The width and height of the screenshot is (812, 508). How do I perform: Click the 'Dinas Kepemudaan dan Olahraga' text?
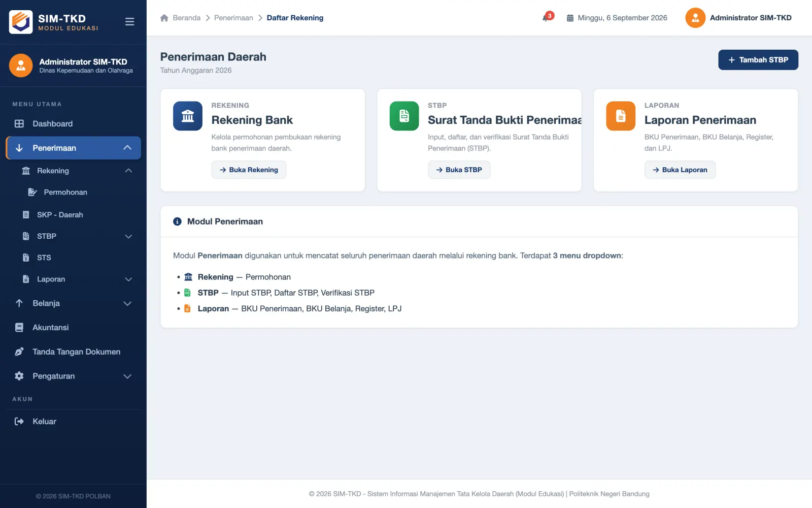(86, 71)
